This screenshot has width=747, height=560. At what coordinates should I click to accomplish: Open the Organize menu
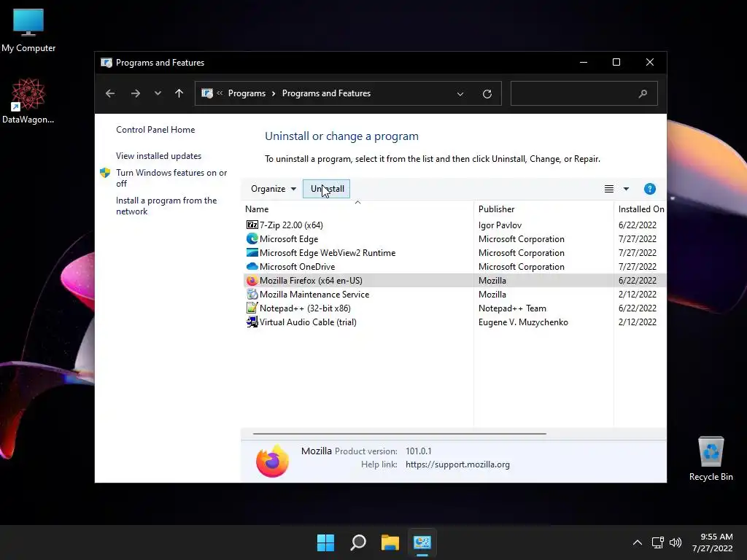tap(274, 189)
